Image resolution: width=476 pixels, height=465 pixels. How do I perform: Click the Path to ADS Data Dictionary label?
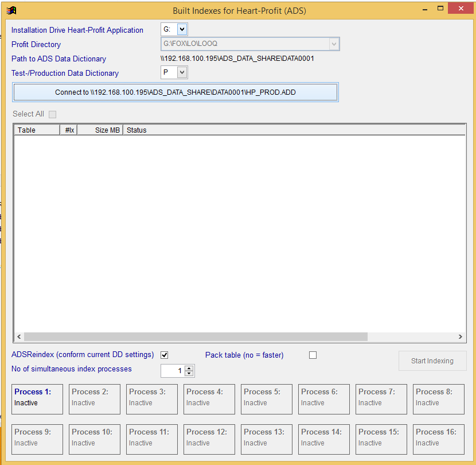coord(58,59)
